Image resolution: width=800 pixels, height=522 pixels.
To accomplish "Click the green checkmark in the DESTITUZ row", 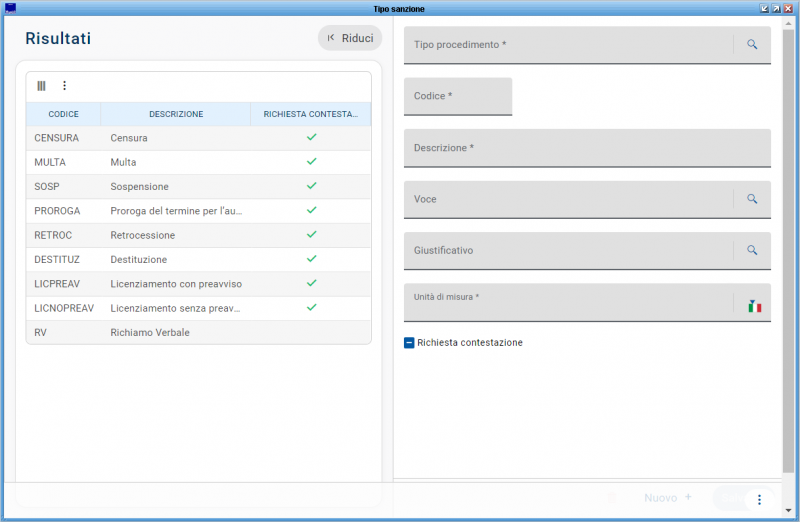I will click(x=311, y=259).
